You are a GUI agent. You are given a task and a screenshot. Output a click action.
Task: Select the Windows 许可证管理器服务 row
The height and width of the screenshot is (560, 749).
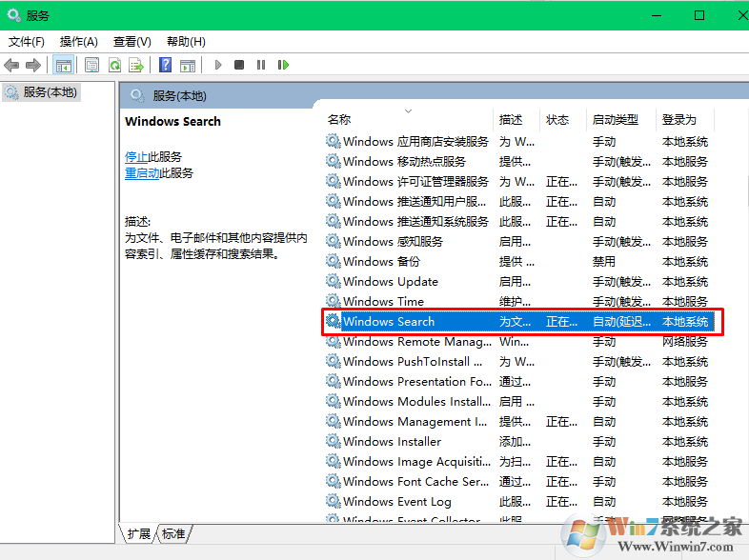click(519, 181)
